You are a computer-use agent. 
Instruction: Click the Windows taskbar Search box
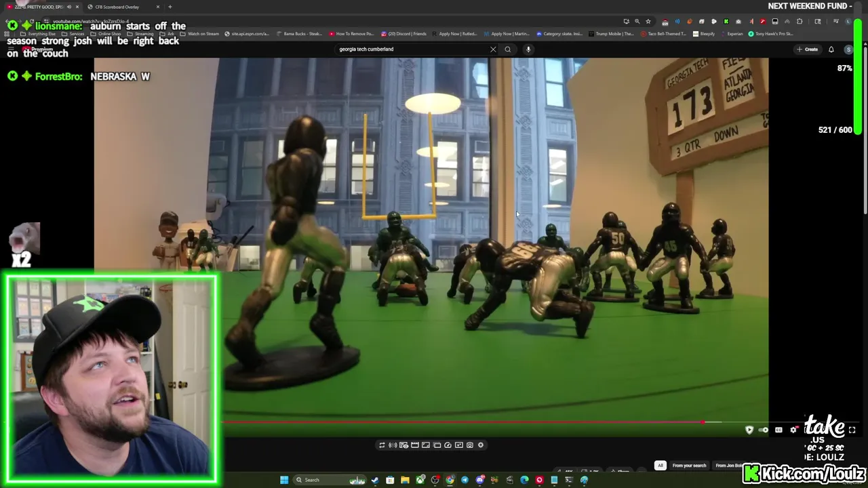330,480
